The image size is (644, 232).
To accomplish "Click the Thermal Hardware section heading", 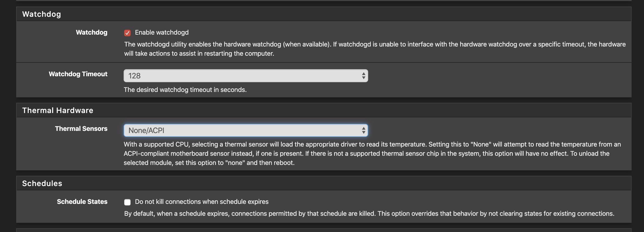I will click(58, 110).
